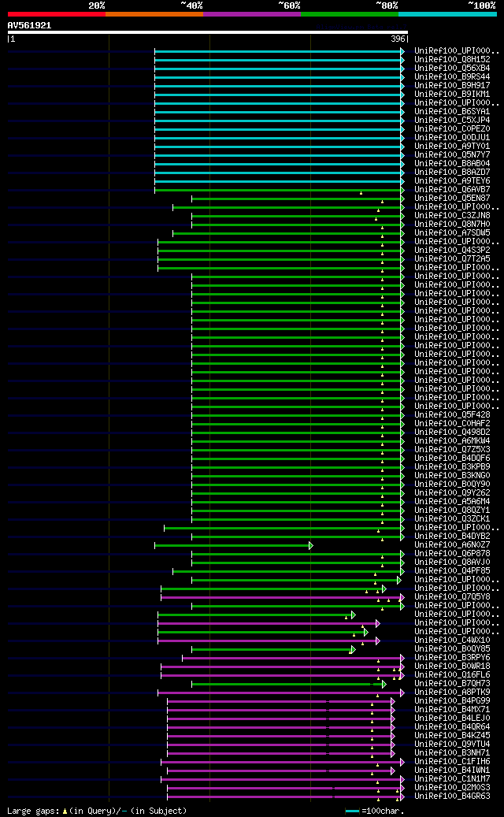Select the UniRef100_B3KPB9 label
The image size is (504, 817).
(452, 467)
